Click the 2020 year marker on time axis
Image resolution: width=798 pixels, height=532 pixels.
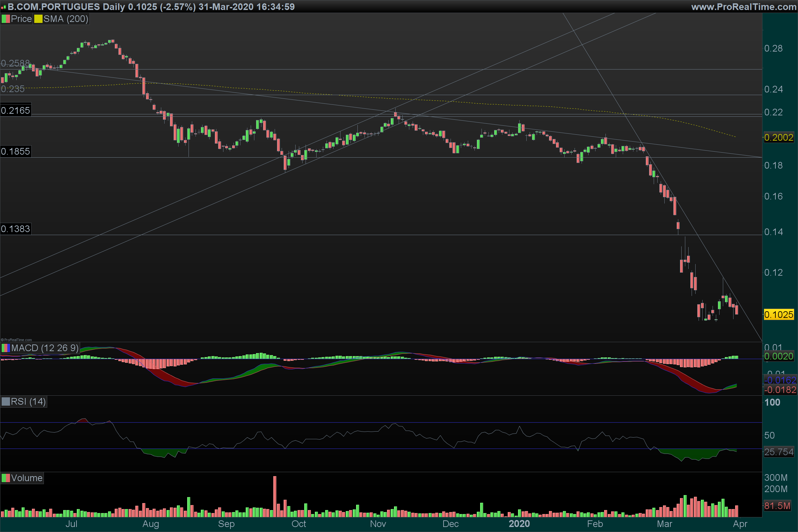pyautogui.click(x=519, y=524)
